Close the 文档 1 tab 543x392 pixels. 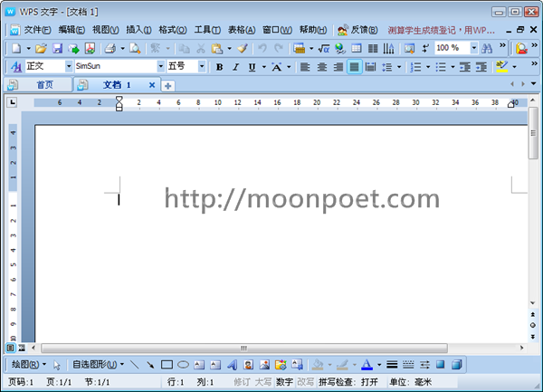coord(152,85)
